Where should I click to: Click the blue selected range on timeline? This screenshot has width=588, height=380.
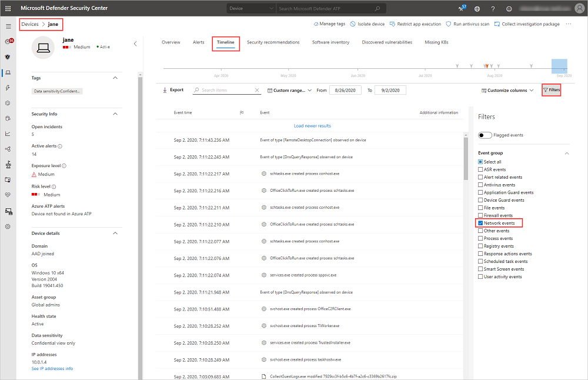click(x=559, y=66)
